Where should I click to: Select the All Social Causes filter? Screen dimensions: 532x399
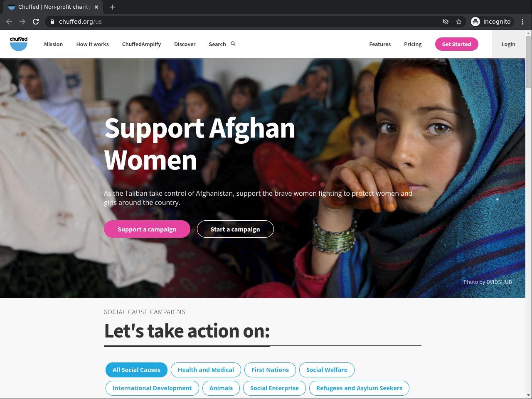[x=136, y=370]
